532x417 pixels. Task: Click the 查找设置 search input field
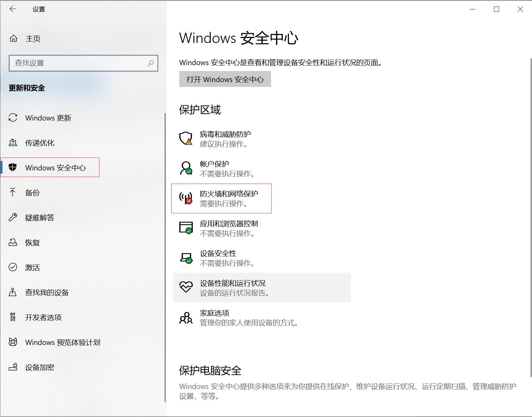tap(78, 63)
